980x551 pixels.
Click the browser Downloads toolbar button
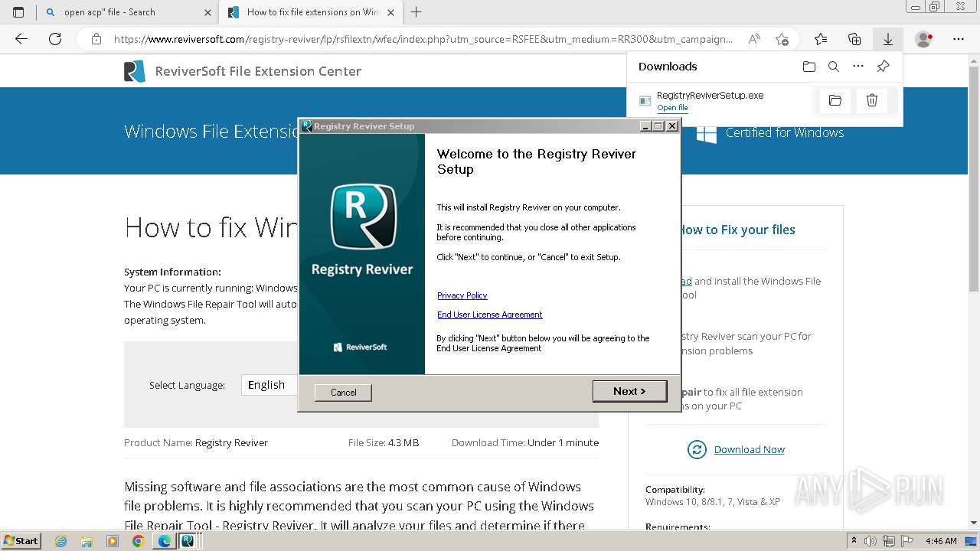(x=887, y=39)
